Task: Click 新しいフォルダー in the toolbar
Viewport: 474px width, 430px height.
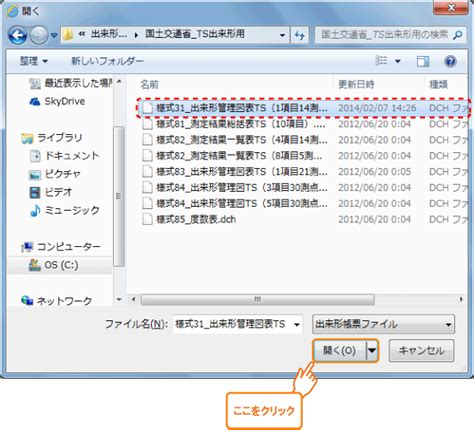Action: click(107, 61)
